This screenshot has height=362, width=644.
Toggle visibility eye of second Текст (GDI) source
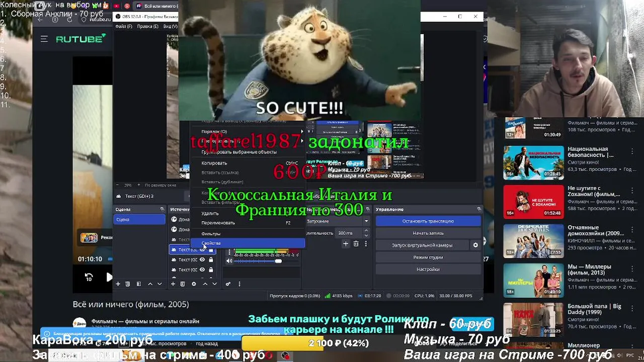click(202, 260)
